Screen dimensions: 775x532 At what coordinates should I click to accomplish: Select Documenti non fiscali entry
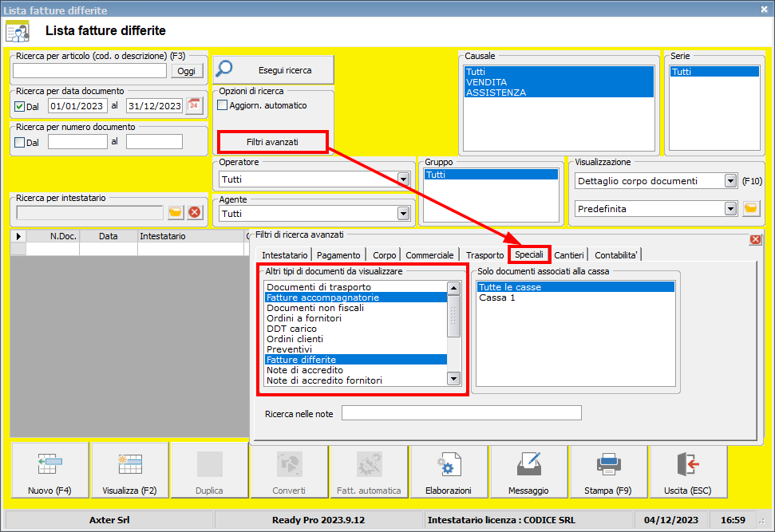(x=356, y=308)
